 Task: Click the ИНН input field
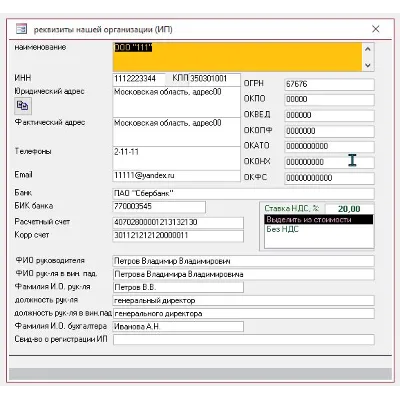[139, 79]
